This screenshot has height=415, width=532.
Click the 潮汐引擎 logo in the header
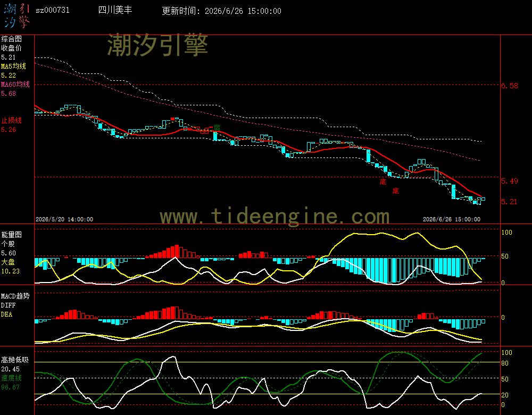pos(17,15)
